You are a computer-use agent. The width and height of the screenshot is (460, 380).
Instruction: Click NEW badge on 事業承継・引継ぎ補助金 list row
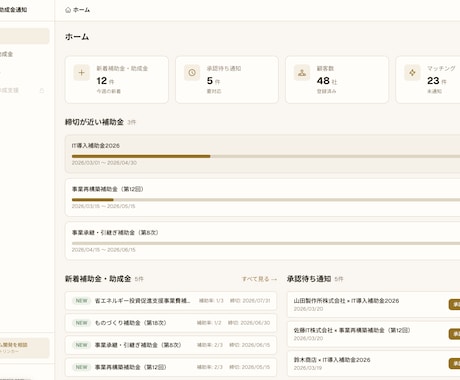[x=82, y=345]
